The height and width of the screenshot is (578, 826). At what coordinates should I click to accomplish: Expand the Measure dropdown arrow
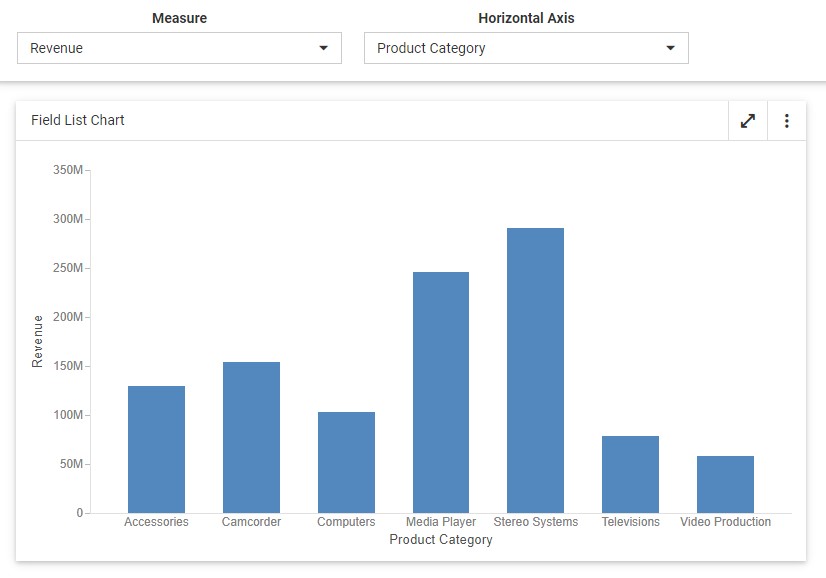point(323,48)
